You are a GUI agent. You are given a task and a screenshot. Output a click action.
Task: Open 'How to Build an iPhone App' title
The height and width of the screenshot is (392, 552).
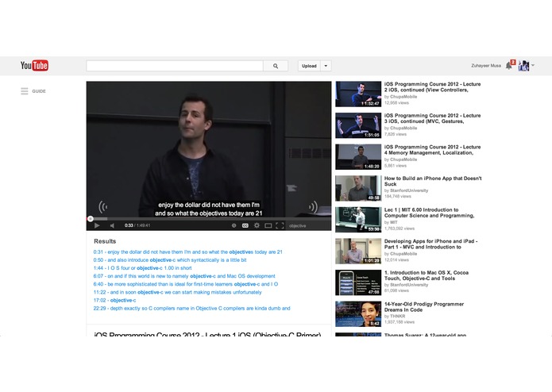tap(433, 181)
